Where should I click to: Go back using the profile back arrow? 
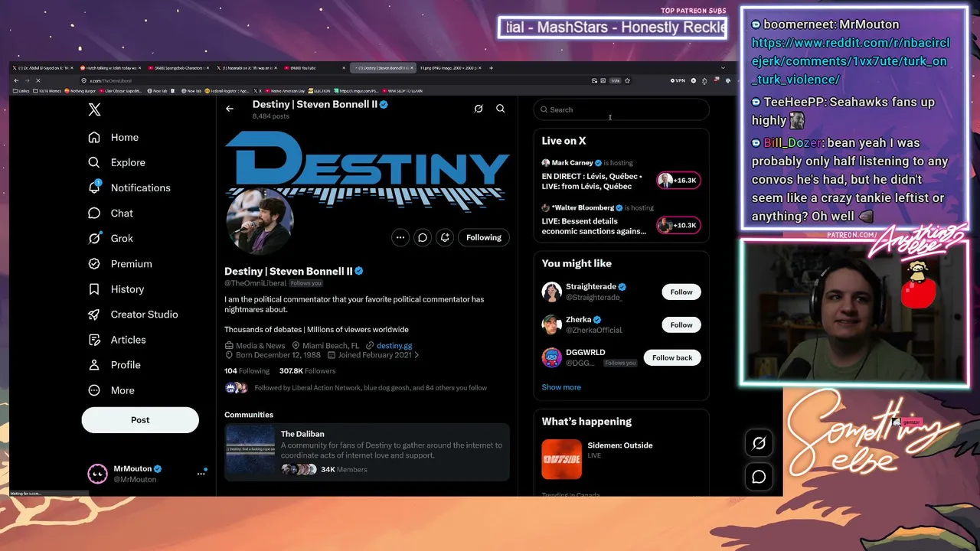[x=230, y=109]
